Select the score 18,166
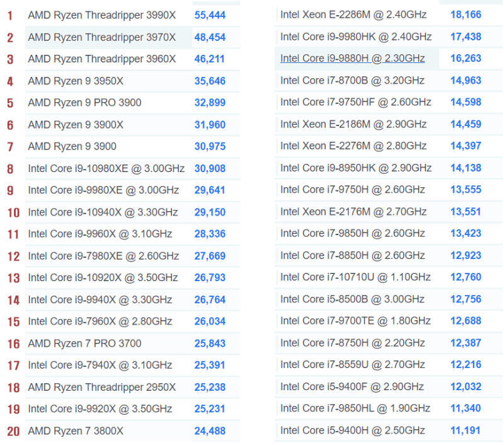Image resolution: width=504 pixels, height=445 pixels. (466, 14)
